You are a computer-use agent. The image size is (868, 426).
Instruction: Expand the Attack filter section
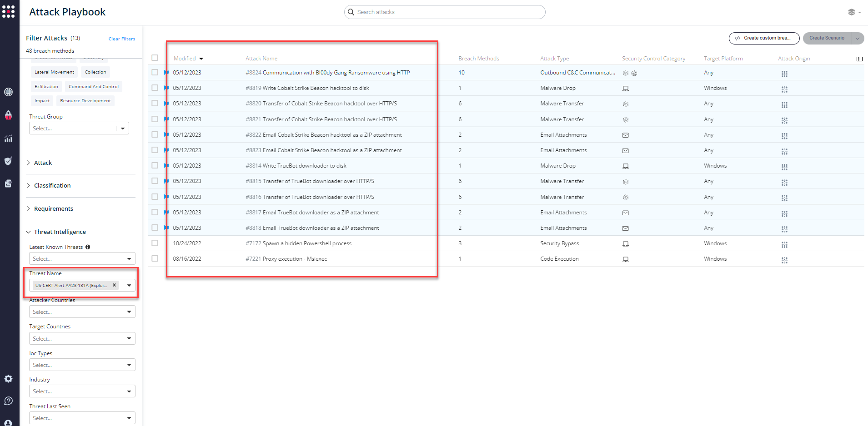point(43,163)
